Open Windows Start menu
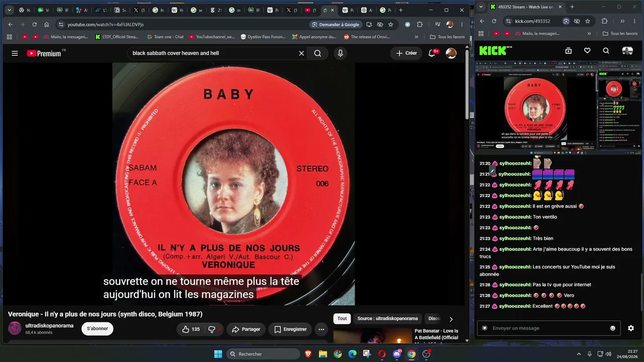The image size is (644, 362). click(218, 354)
